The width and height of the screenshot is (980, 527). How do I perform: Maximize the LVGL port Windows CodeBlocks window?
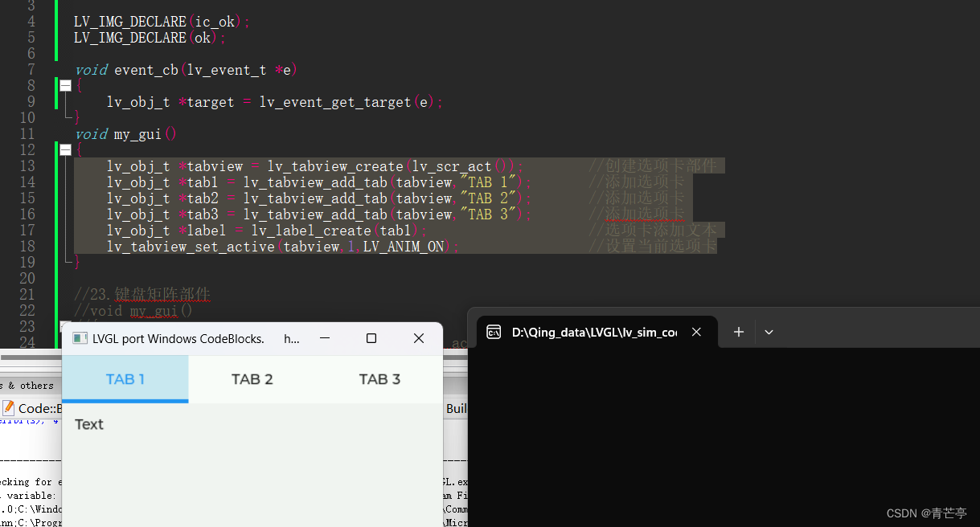371,338
